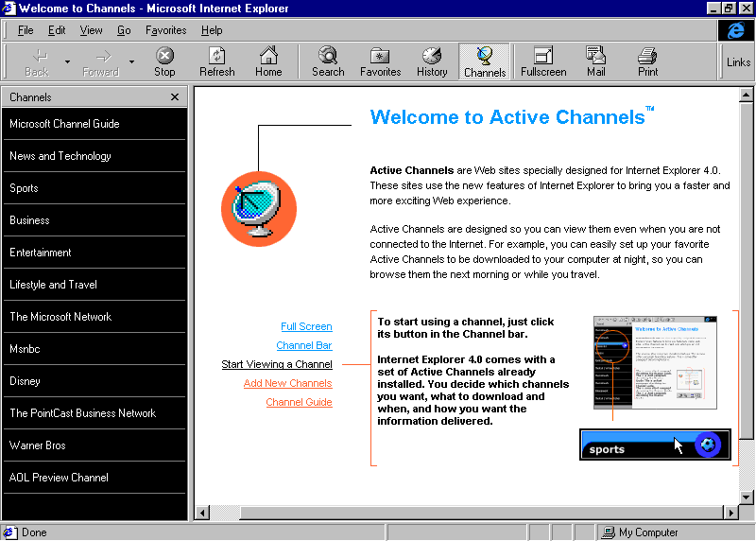Image resolution: width=756 pixels, height=541 pixels.
Task: Print the page with the Print icon
Action: (647, 56)
